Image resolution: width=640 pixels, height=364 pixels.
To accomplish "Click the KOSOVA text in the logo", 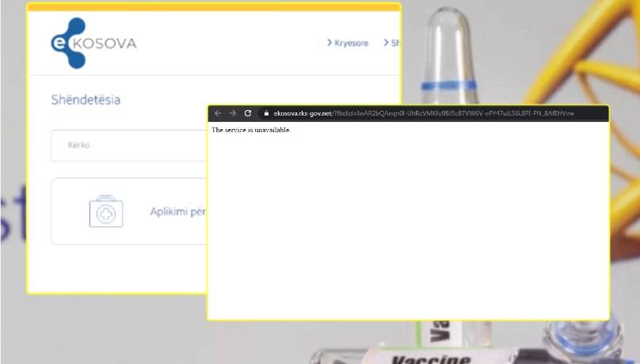I will (x=105, y=44).
